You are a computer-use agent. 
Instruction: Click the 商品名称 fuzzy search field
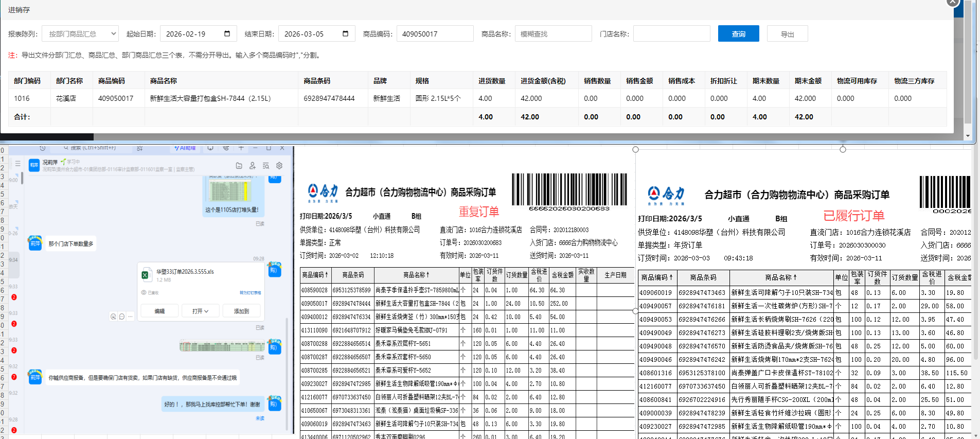553,34
